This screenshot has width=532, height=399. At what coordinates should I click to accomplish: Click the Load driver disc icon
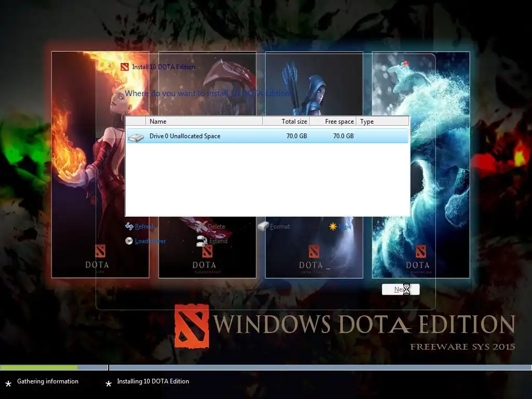pyautogui.click(x=129, y=241)
